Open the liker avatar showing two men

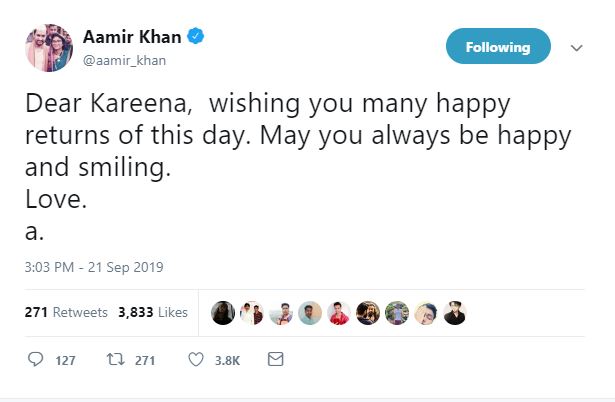[252, 313]
